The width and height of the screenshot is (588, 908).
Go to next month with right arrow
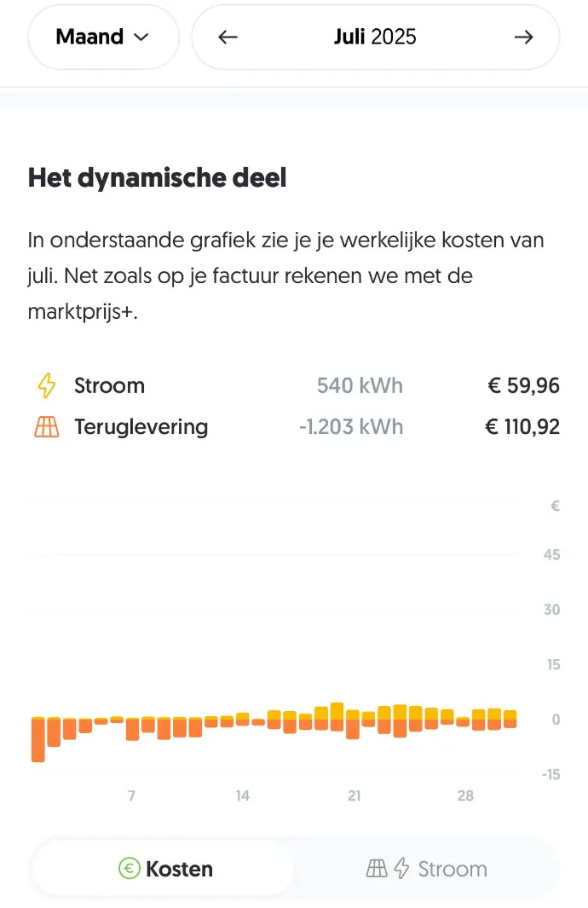pyautogui.click(x=524, y=37)
